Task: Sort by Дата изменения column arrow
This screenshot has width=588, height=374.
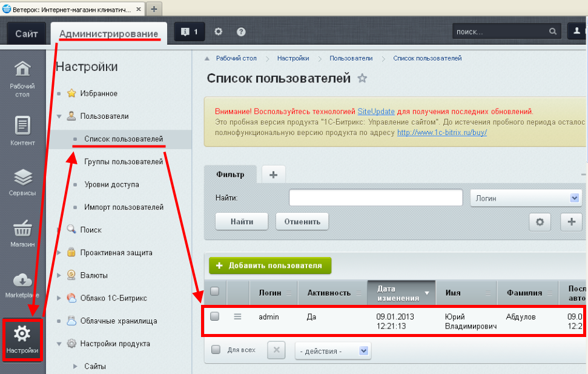Action: (427, 293)
